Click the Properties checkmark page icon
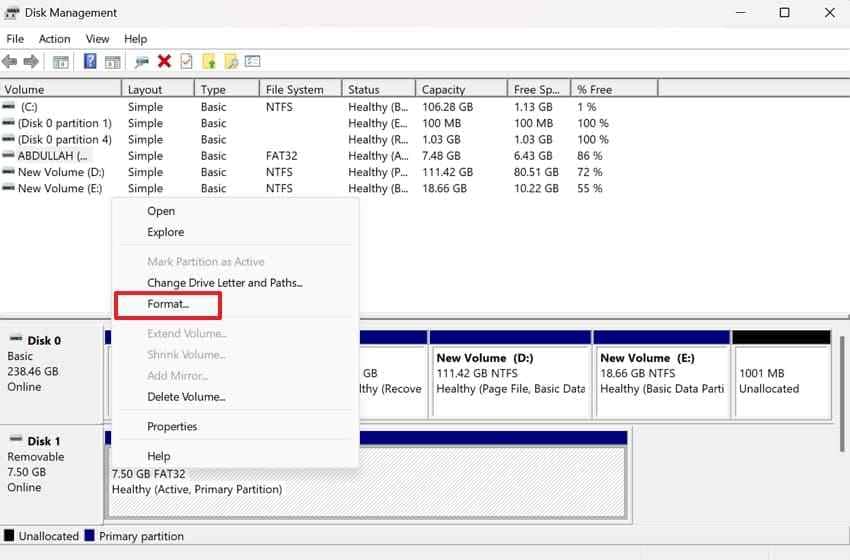Screen dimensions: 850x560 [186, 62]
